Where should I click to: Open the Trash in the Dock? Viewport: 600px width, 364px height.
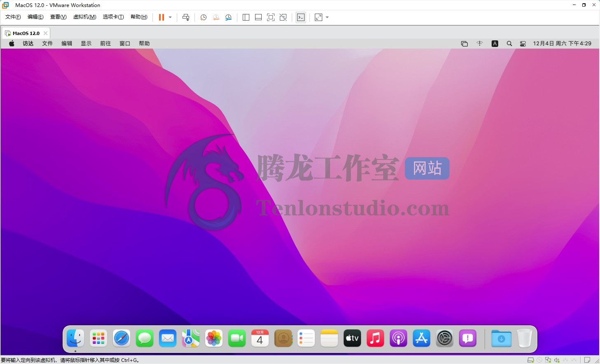(525, 338)
